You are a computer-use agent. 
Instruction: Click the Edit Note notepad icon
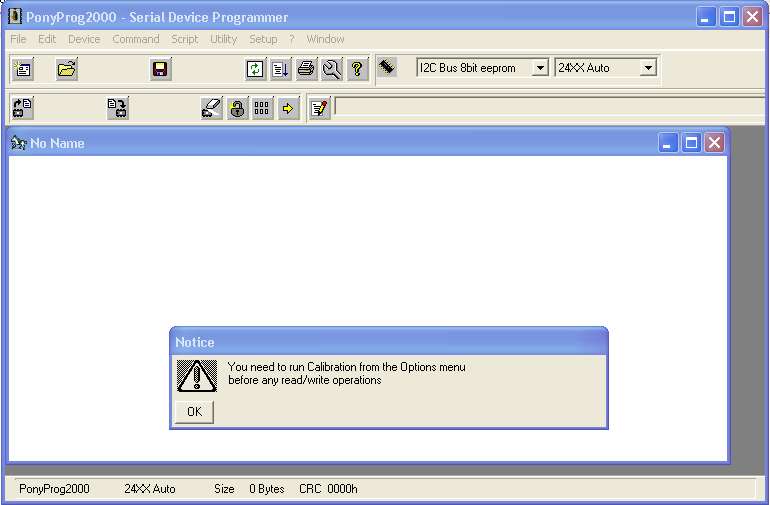[319, 108]
